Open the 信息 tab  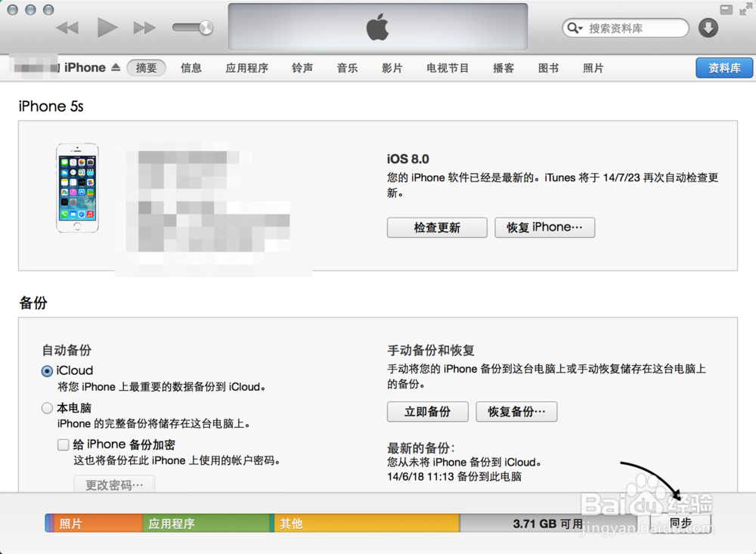191,68
